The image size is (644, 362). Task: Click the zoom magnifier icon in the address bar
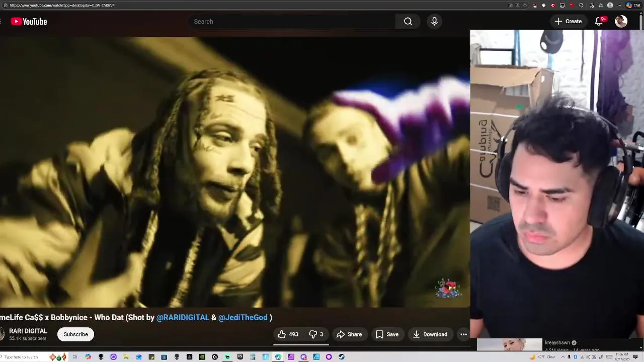pos(517,5)
